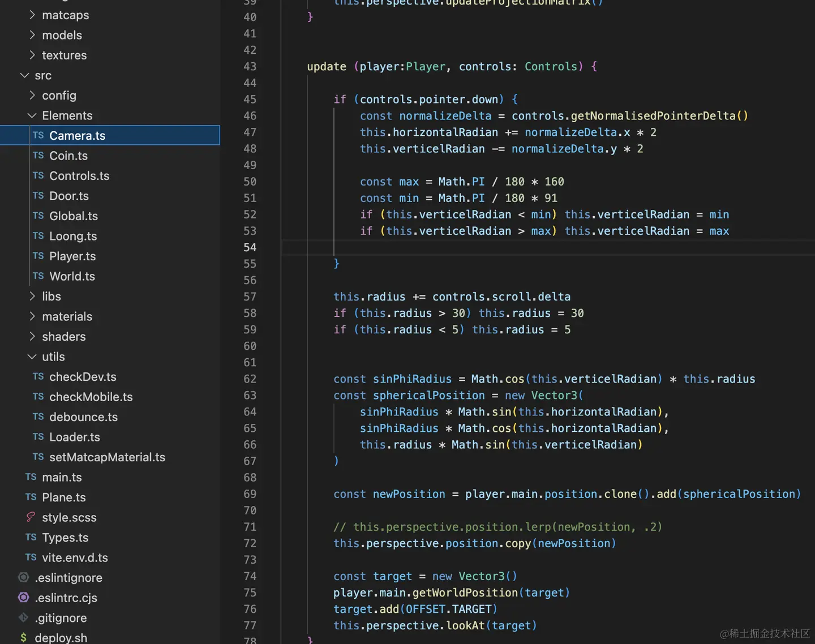Click 'sphericalPosition' declaration on line 63
Viewport: 815px width, 644px height.
click(428, 395)
